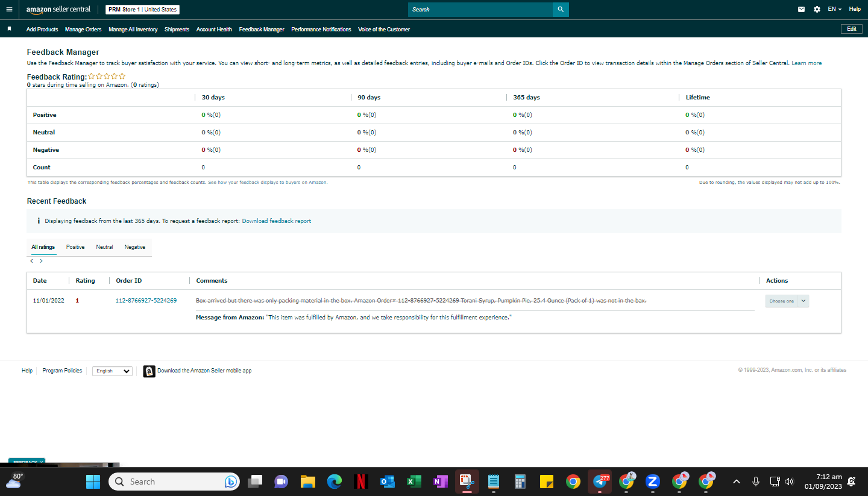868x496 pixels.
Task: Open the settings gear in the header
Action: [x=817, y=9]
